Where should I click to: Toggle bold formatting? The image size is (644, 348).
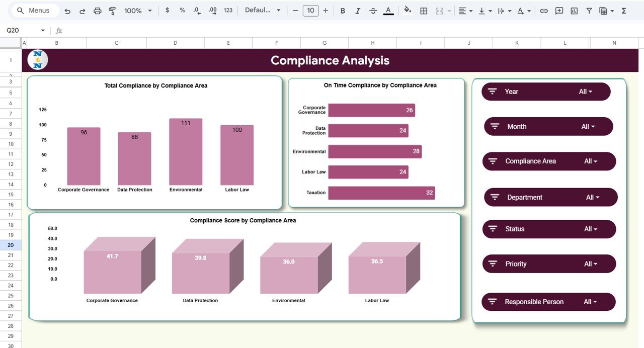343,11
